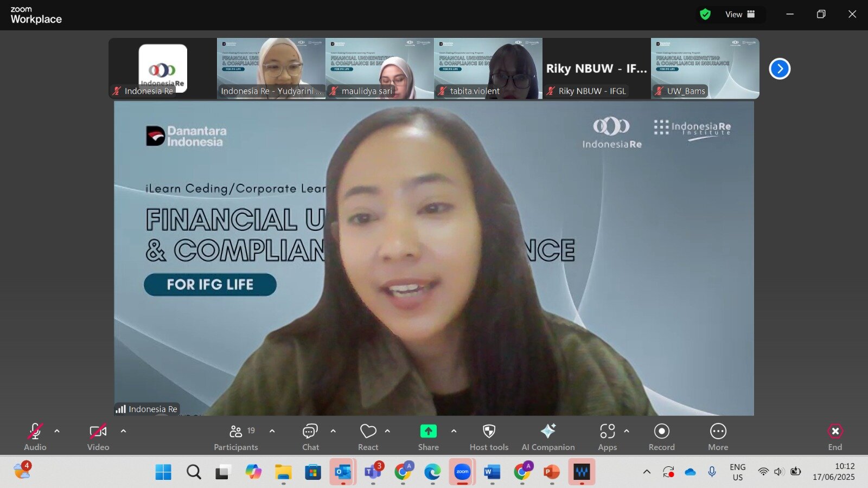Image resolution: width=868 pixels, height=488 pixels.
Task: Open taskbar Search
Action: pyautogui.click(x=194, y=472)
